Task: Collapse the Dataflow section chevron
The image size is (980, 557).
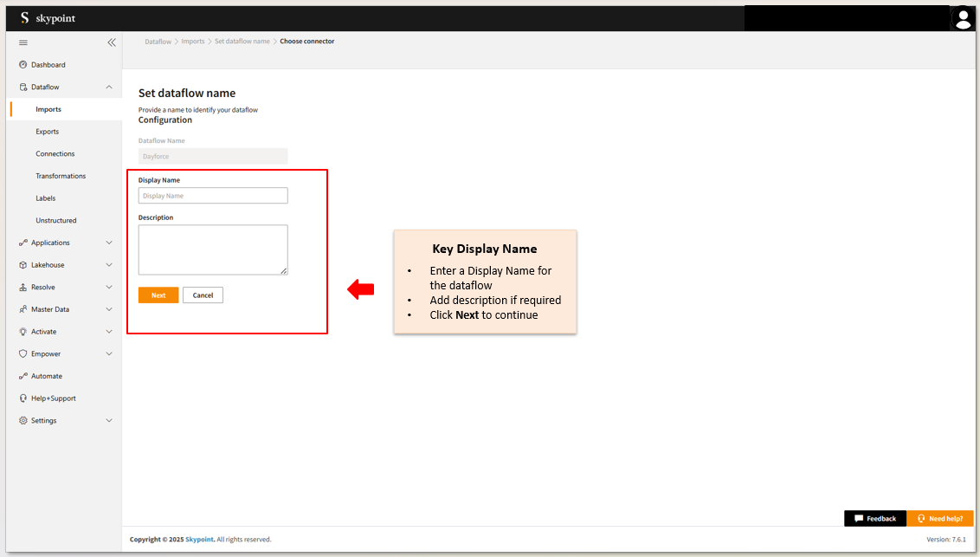Action: tap(109, 87)
